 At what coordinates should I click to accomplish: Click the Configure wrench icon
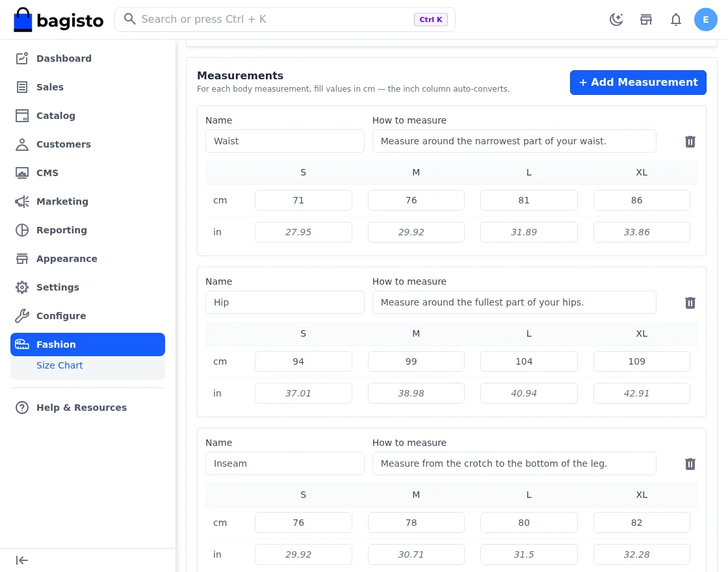[x=22, y=316]
